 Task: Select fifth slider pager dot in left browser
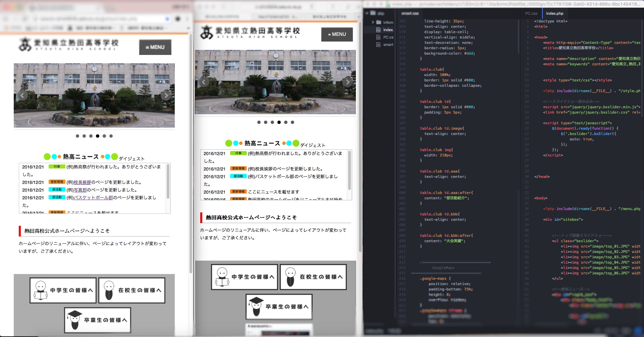pyautogui.click(x=104, y=136)
